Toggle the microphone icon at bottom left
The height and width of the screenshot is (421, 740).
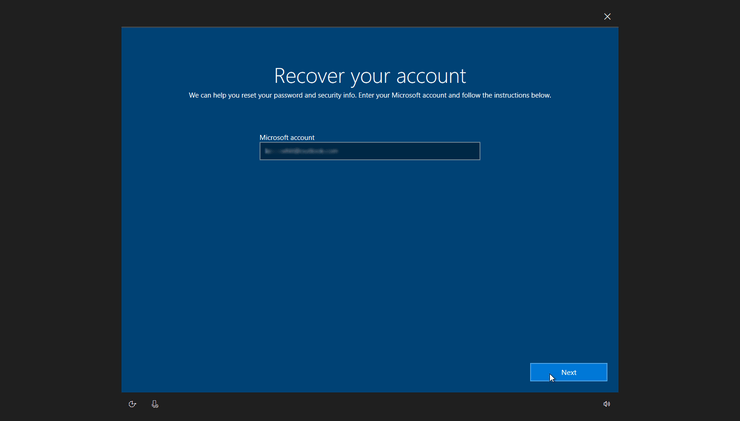pos(155,404)
